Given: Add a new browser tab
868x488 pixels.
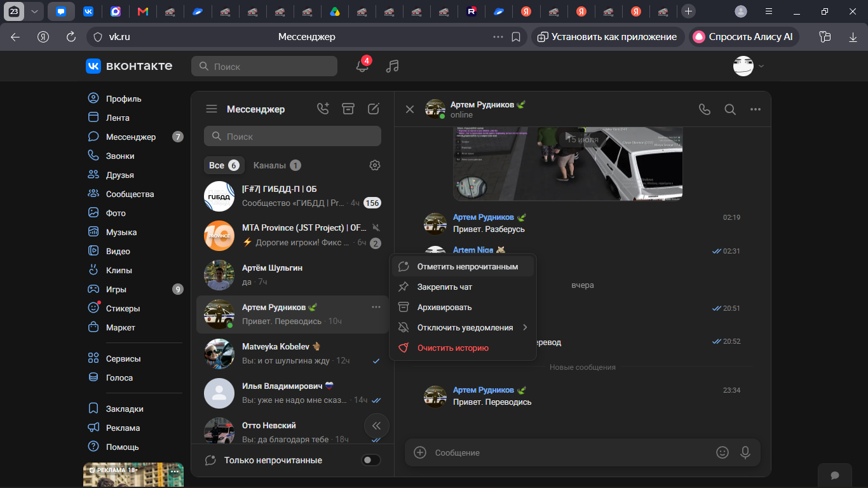Looking at the screenshot, I should [688, 11].
